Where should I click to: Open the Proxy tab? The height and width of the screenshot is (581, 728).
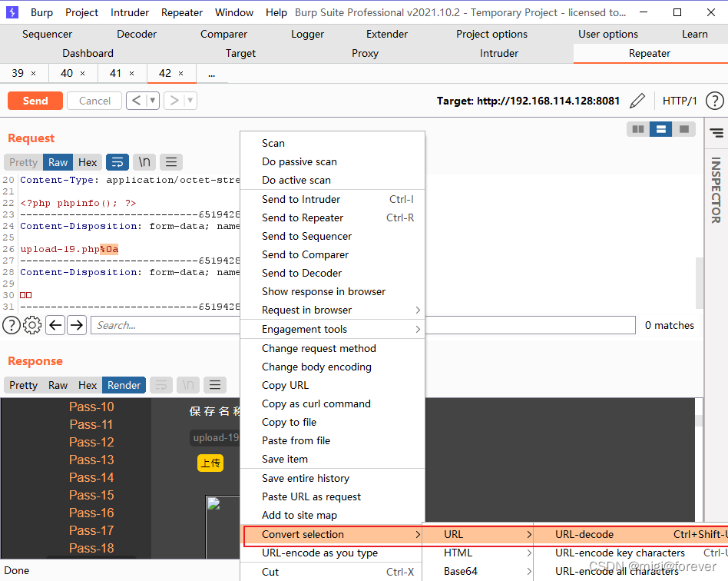365,54
